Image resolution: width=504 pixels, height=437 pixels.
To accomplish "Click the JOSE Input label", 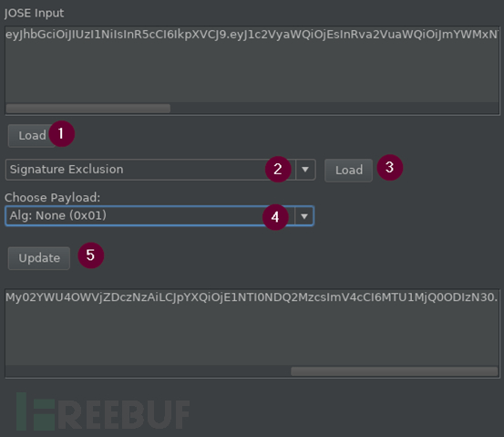I will tap(34, 13).
